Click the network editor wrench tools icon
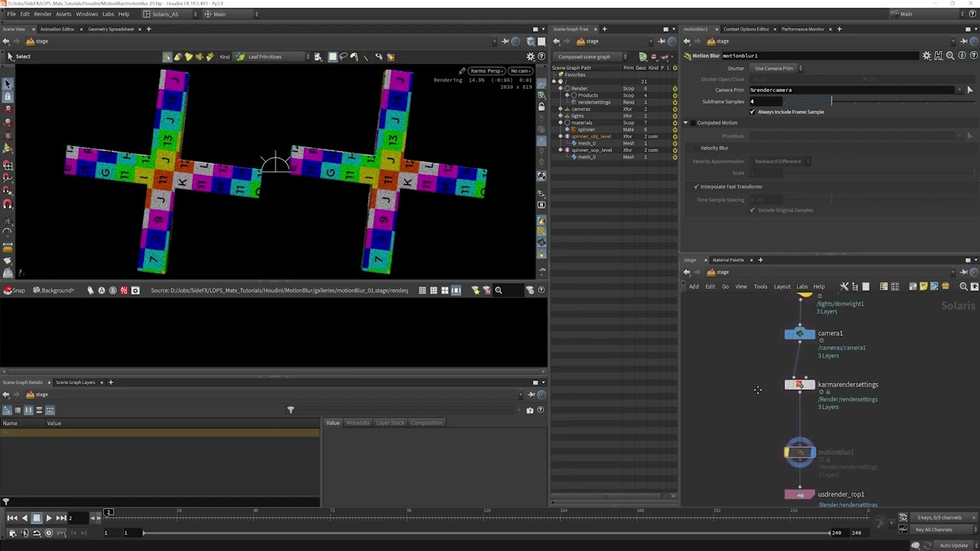The image size is (980, 551). pos(844,287)
